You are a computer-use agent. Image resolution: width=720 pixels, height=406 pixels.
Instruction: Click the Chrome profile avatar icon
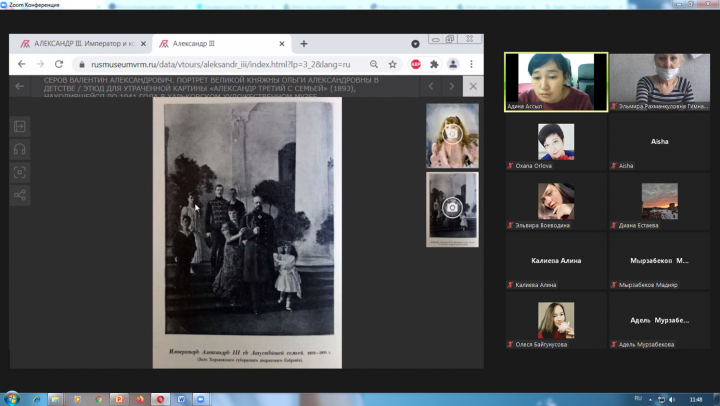pyautogui.click(x=453, y=64)
